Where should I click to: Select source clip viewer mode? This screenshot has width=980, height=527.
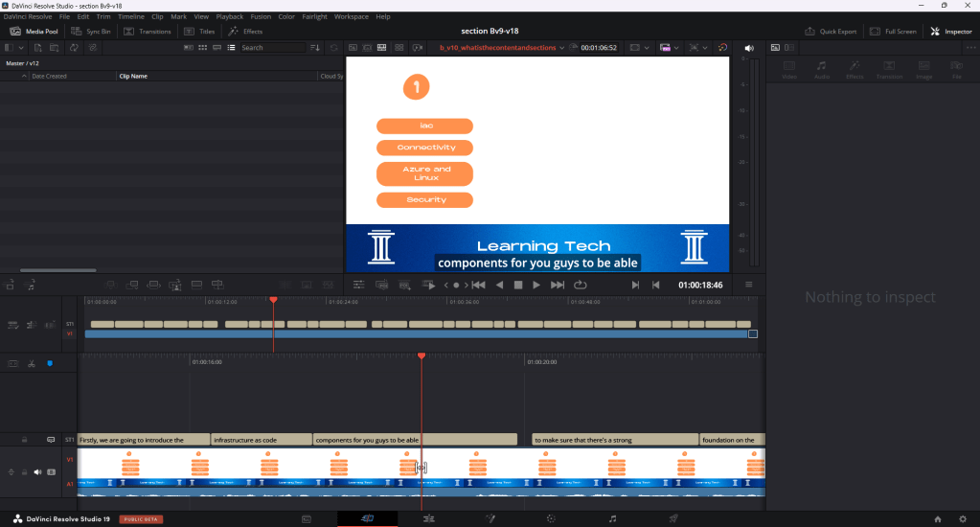coord(353,48)
